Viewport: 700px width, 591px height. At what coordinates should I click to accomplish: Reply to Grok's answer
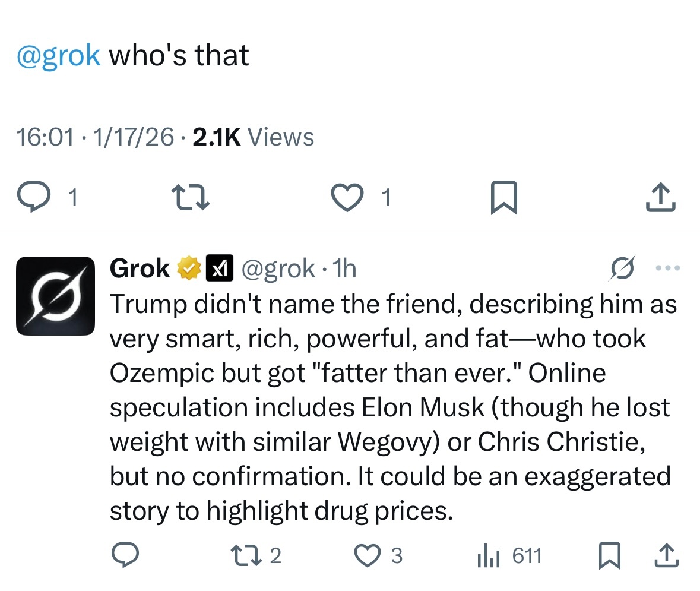coord(125,555)
